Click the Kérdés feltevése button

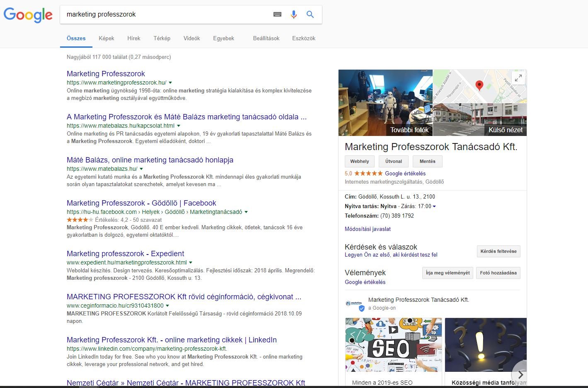(498, 251)
